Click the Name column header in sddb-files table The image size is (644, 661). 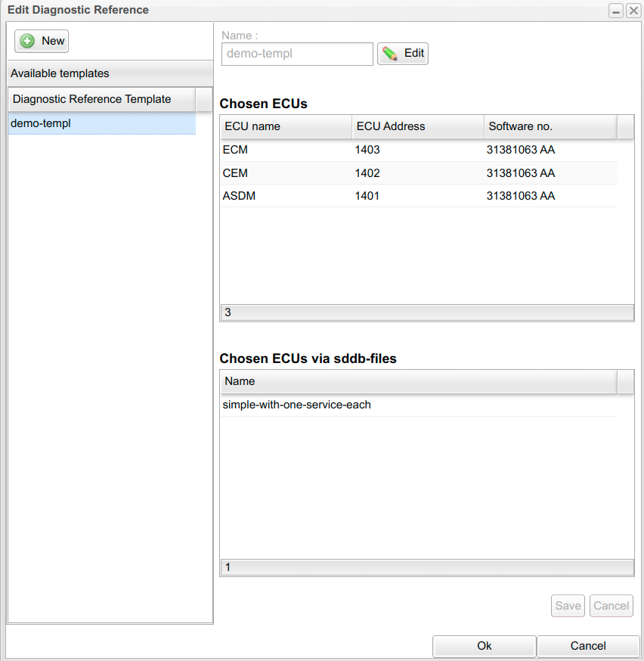pyautogui.click(x=418, y=381)
